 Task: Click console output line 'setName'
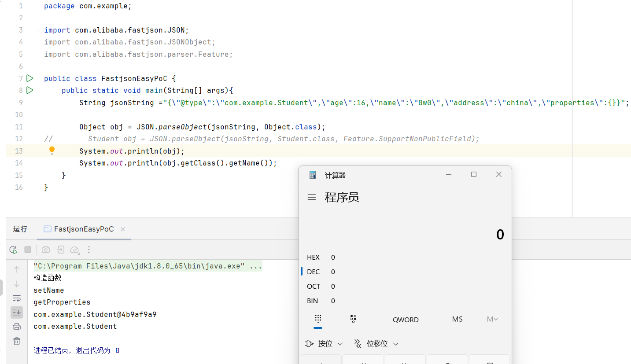tap(49, 290)
